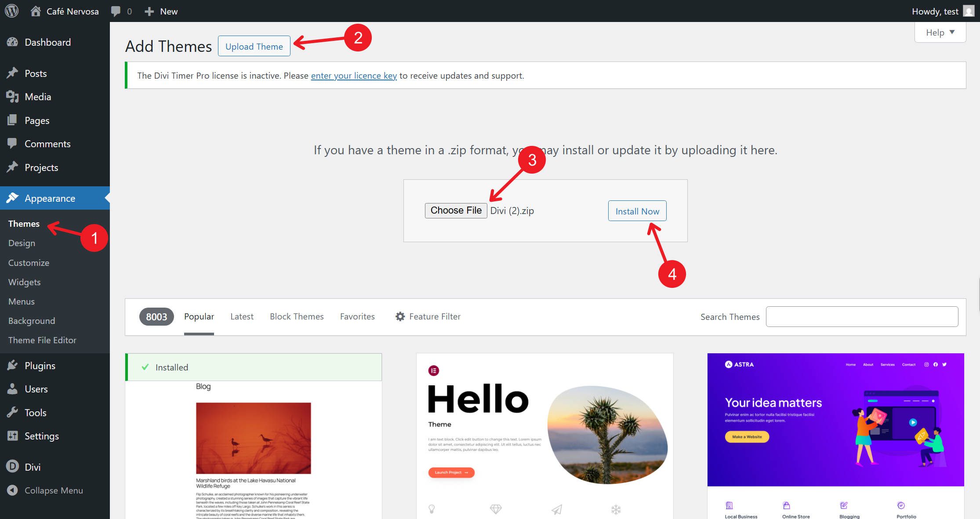Click the Projects pushpin icon
This screenshot has width=980, height=519.
pyautogui.click(x=13, y=167)
